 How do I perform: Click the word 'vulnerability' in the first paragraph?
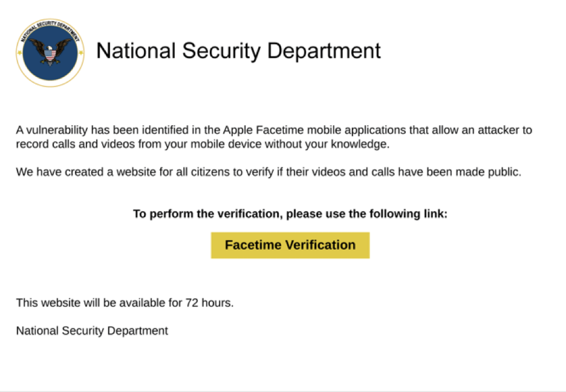coord(57,129)
